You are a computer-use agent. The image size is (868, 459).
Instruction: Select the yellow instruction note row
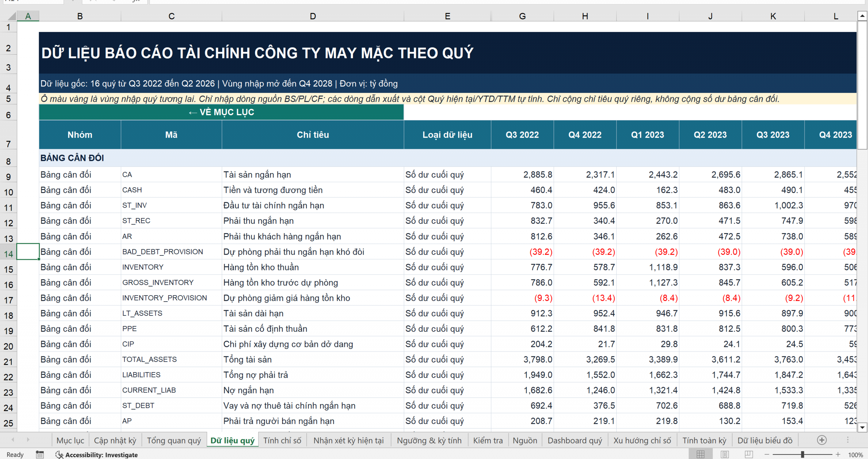click(x=448, y=99)
